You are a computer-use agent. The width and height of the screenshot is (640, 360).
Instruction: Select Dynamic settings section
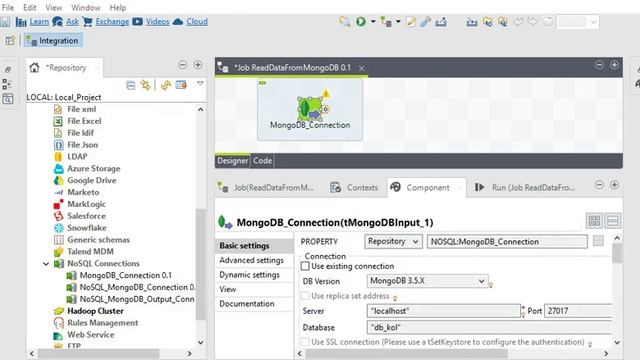click(x=249, y=275)
